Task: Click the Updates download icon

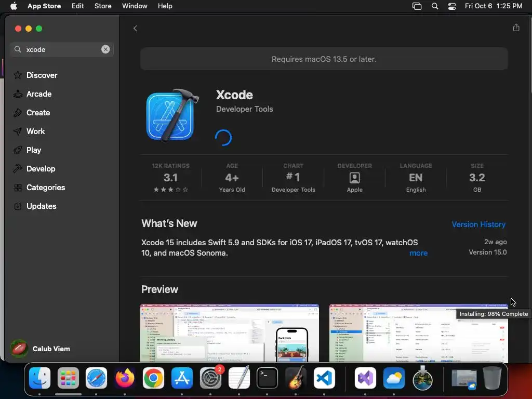Action: (x=18, y=206)
